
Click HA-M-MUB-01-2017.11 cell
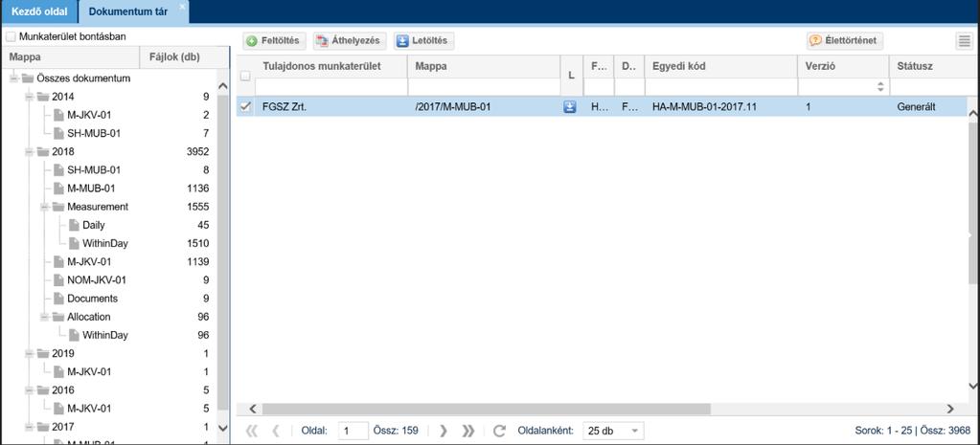[x=720, y=107]
